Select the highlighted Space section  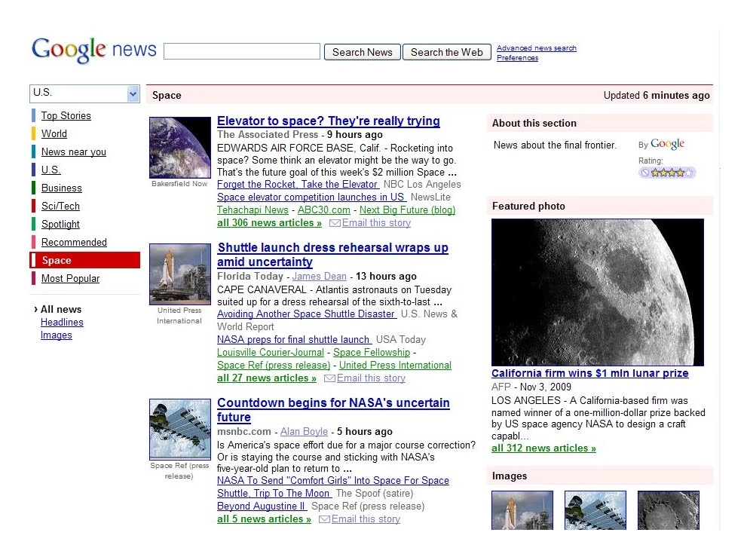(84, 261)
